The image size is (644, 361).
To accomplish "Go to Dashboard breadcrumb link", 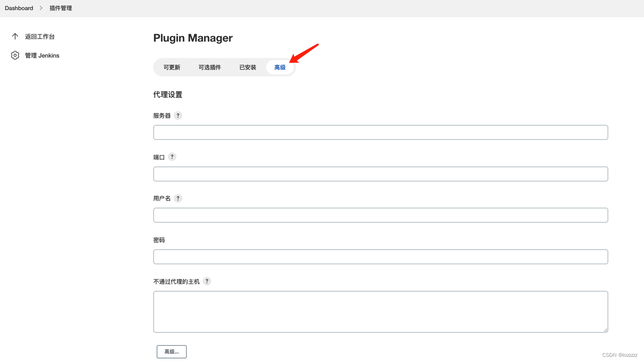I will click(x=19, y=8).
